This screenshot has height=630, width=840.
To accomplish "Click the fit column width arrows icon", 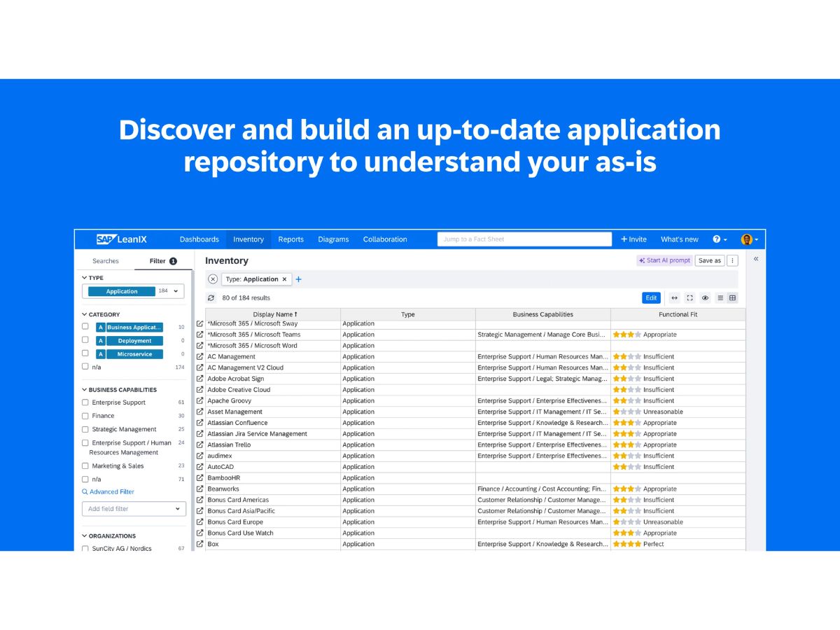I will point(674,298).
